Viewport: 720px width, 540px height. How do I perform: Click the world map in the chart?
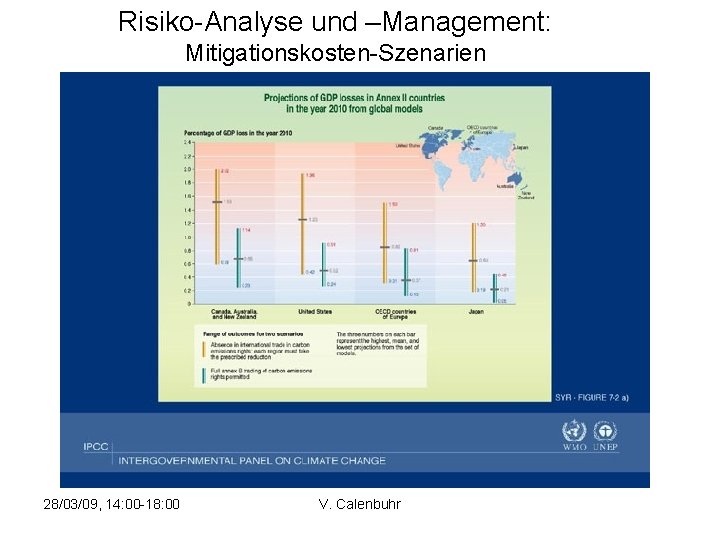(473, 158)
